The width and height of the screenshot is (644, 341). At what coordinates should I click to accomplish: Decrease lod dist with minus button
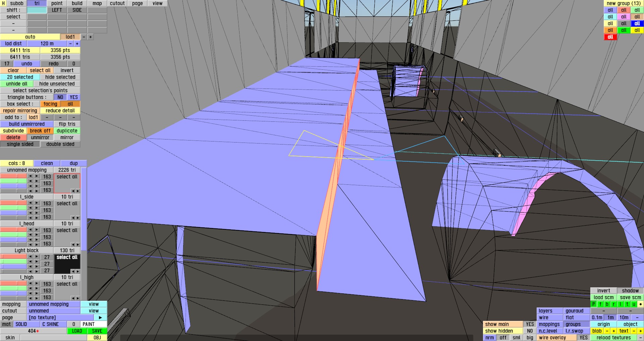point(70,44)
